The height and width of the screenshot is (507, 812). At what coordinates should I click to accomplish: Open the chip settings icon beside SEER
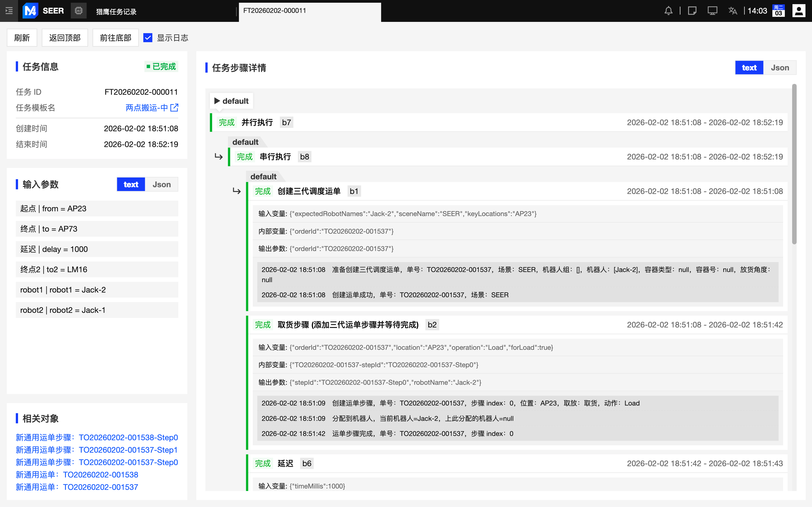click(x=79, y=11)
